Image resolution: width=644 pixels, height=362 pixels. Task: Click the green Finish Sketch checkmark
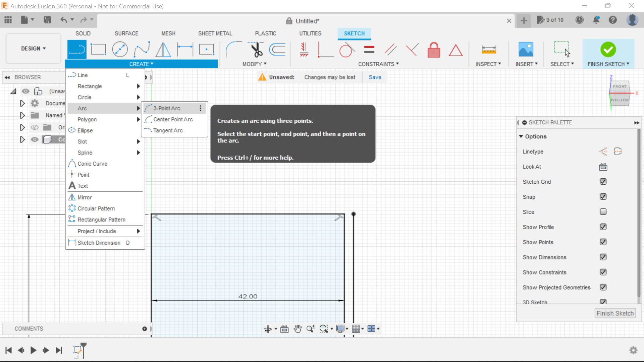[x=608, y=50]
